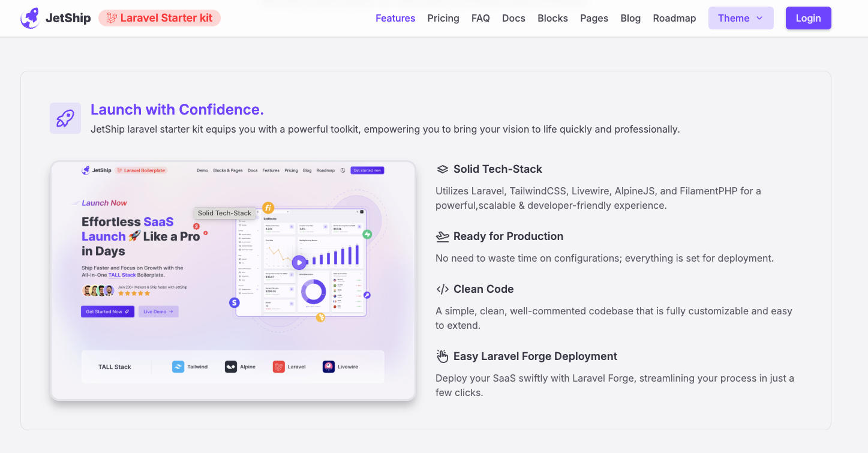Click the JetShip brand name
The height and width of the screenshot is (453, 868).
[68, 18]
